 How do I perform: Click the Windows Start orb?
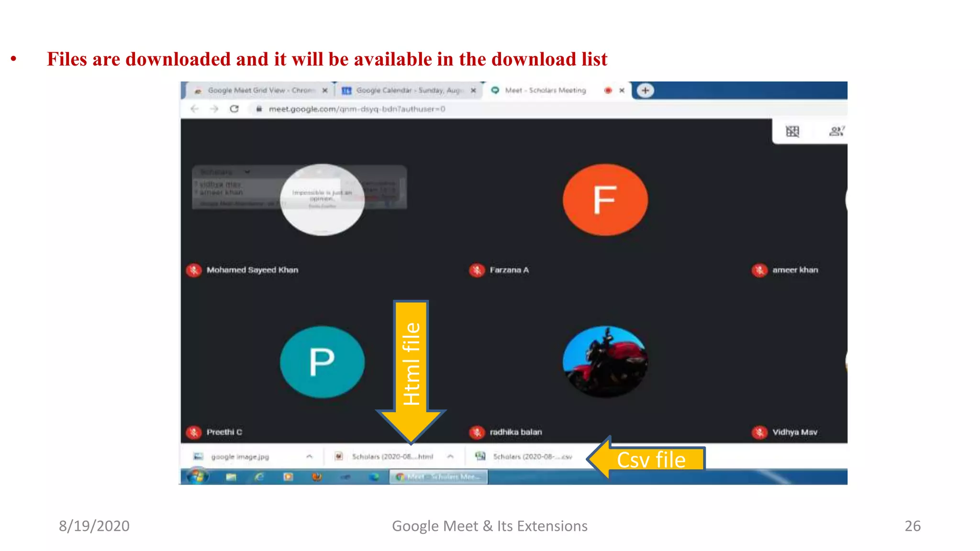[197, 476]
